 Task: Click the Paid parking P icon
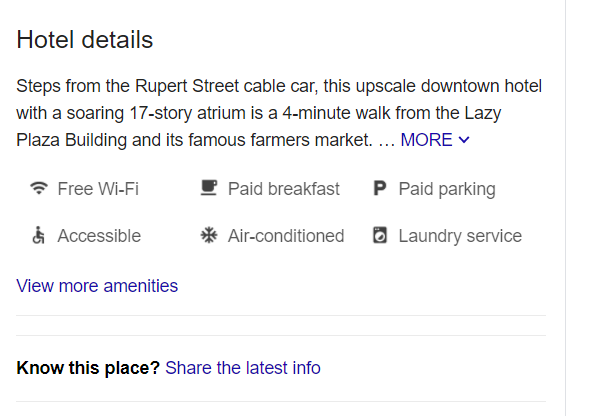tap(380, 188)
